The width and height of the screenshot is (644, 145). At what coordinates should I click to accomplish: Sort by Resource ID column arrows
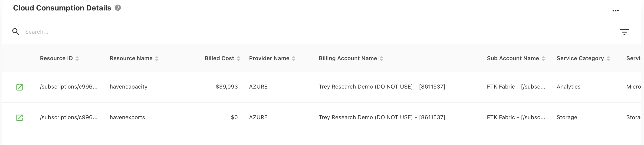77,59
